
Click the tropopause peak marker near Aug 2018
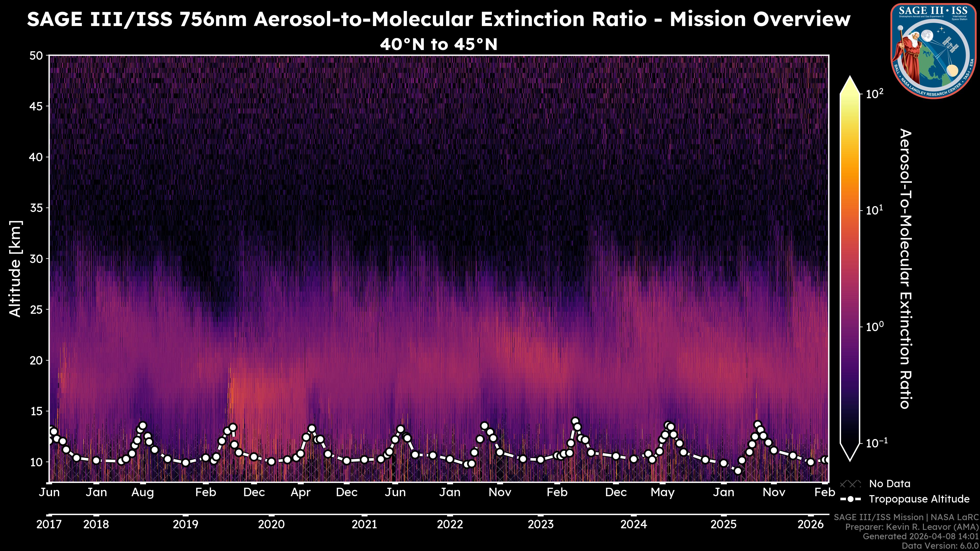point(143,425)
